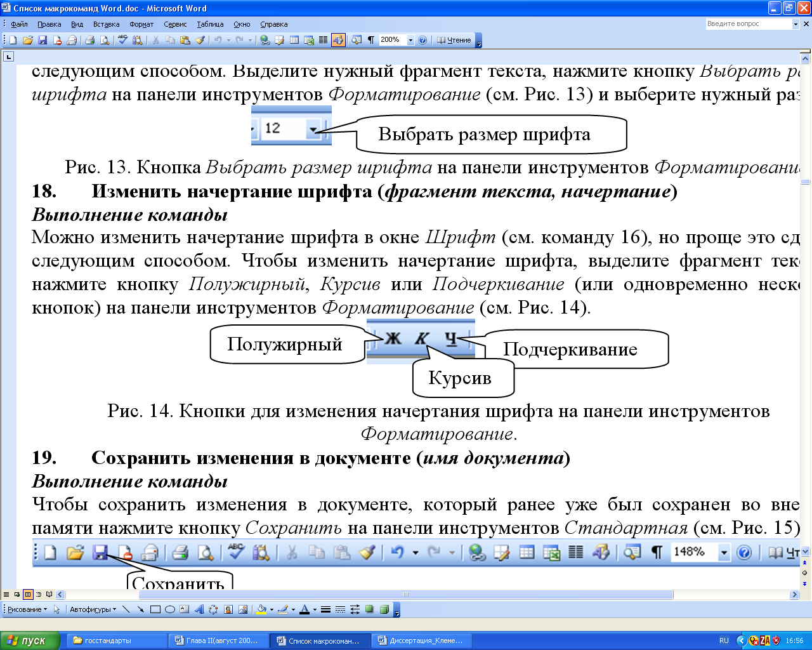Screen dimensions: 812x650
Task: Insert a picture from file
Action: (x=243, y=609)
